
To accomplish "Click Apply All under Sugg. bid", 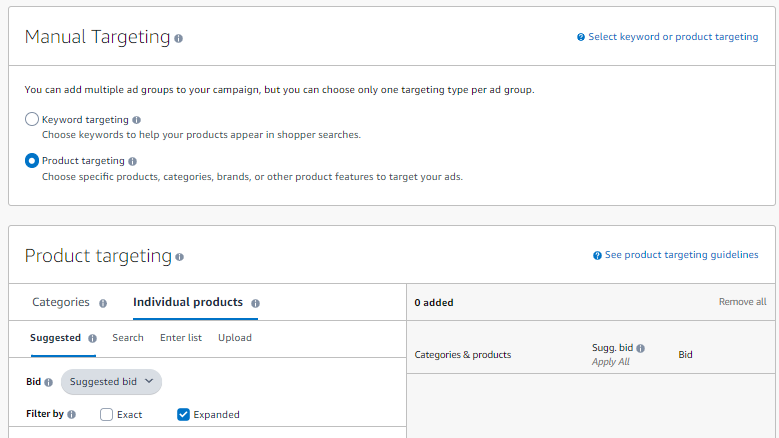I will click(610, 362).
